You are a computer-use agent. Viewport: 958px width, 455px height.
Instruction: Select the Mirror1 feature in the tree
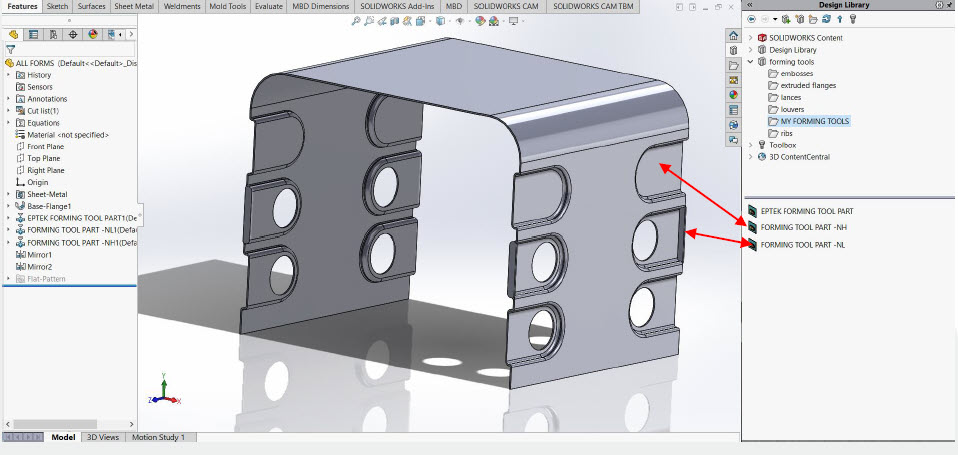(39, 255)
